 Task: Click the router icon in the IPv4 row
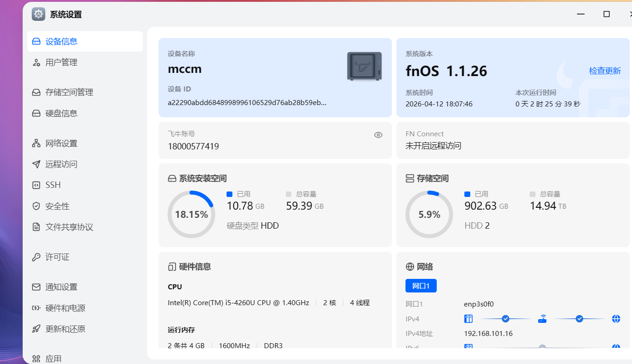click(x=542, y=319)
